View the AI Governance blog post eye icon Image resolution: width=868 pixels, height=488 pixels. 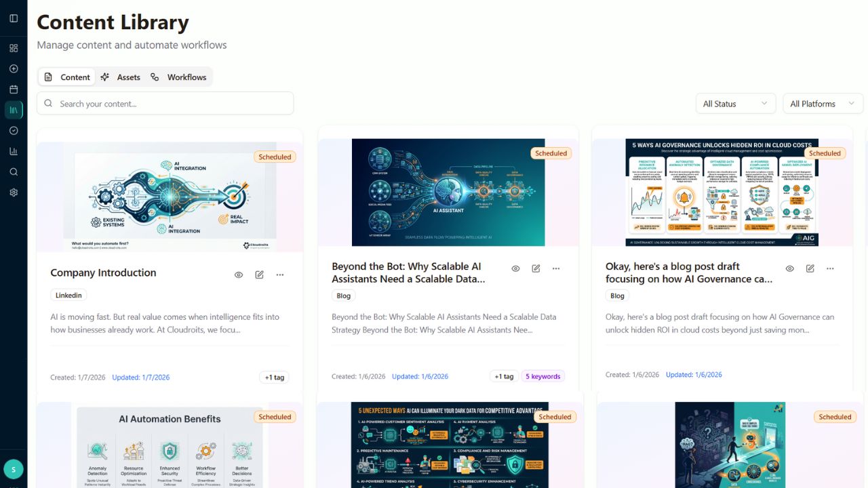[789, 268]
